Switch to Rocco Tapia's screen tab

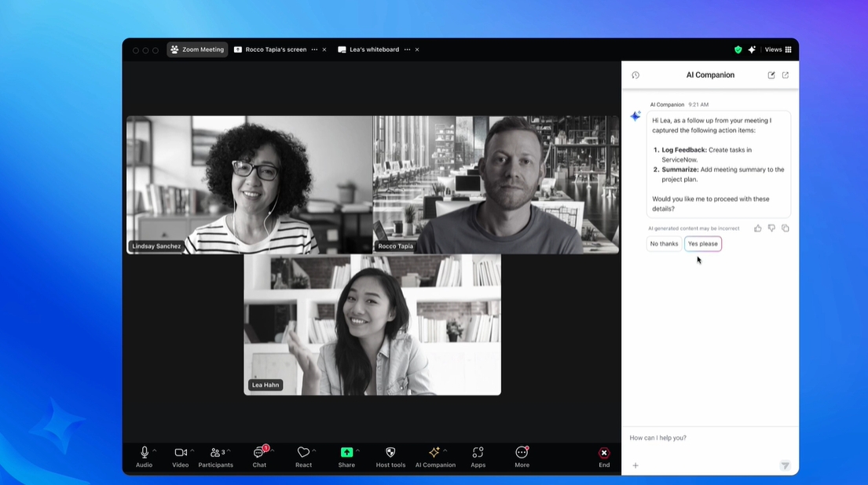275,49
